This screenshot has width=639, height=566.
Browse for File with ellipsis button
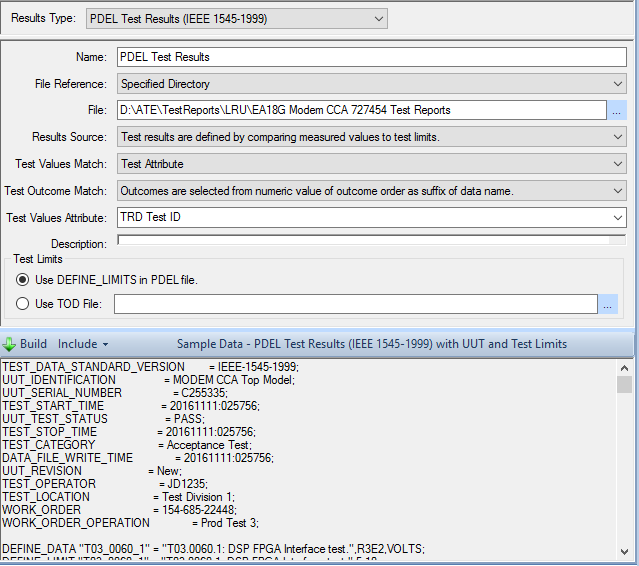[x=617, y=110]
